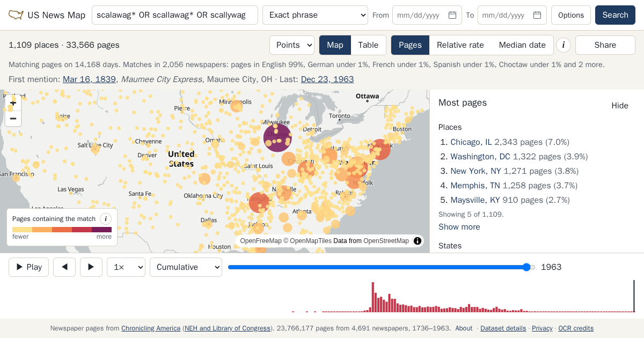Click the States heading in sidebar
The image size is (644, 338).
click(x=450, y=246)
